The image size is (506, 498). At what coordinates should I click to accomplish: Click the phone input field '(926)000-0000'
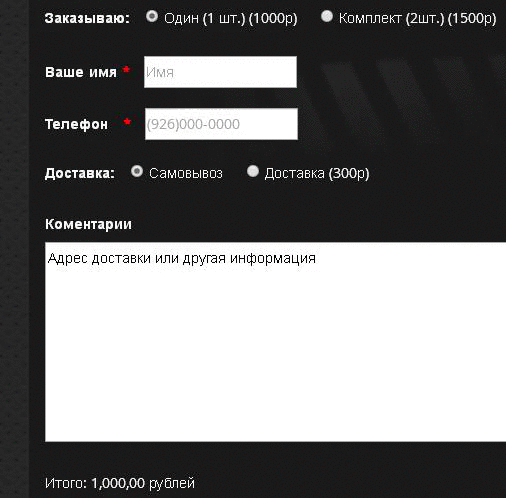click(221, 124)
